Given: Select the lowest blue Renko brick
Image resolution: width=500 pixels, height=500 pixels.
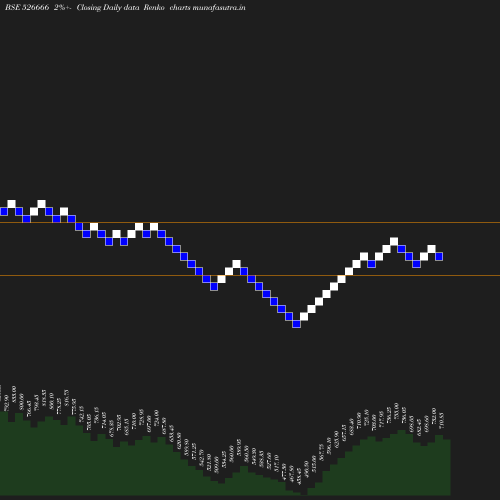Looking at the screenshot, I should click(x=296, y=324).
